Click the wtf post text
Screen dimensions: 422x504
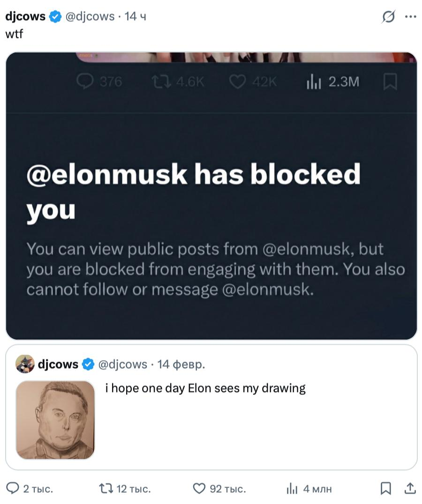[x=14, y=34]
